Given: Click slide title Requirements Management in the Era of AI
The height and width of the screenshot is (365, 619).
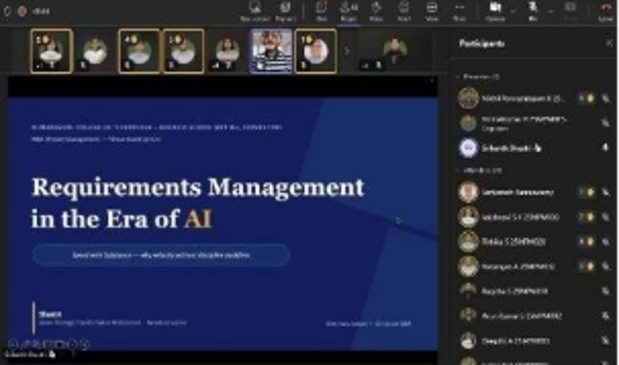Looking at the screenshot, I should [197, 203].
